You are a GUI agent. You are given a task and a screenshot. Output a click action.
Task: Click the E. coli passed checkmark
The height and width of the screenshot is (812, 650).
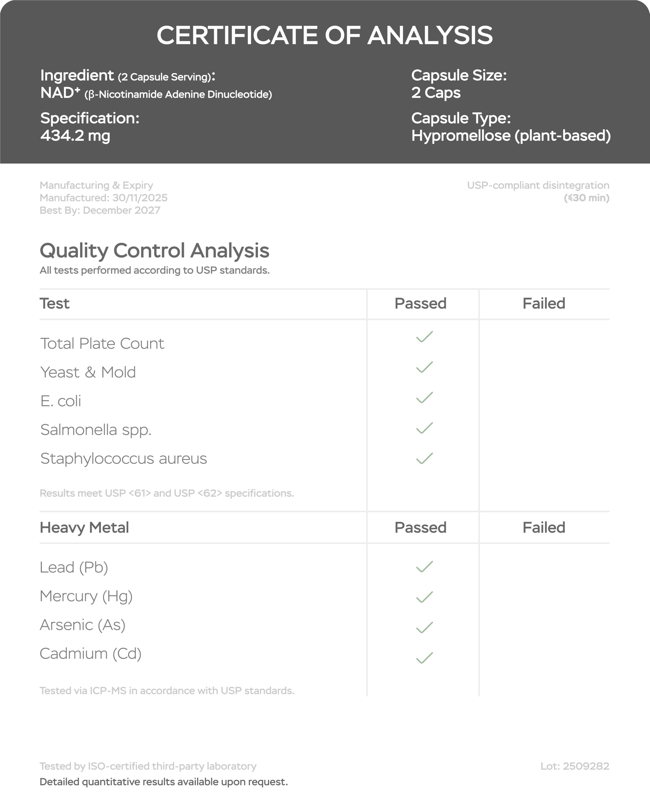point(424,398)
